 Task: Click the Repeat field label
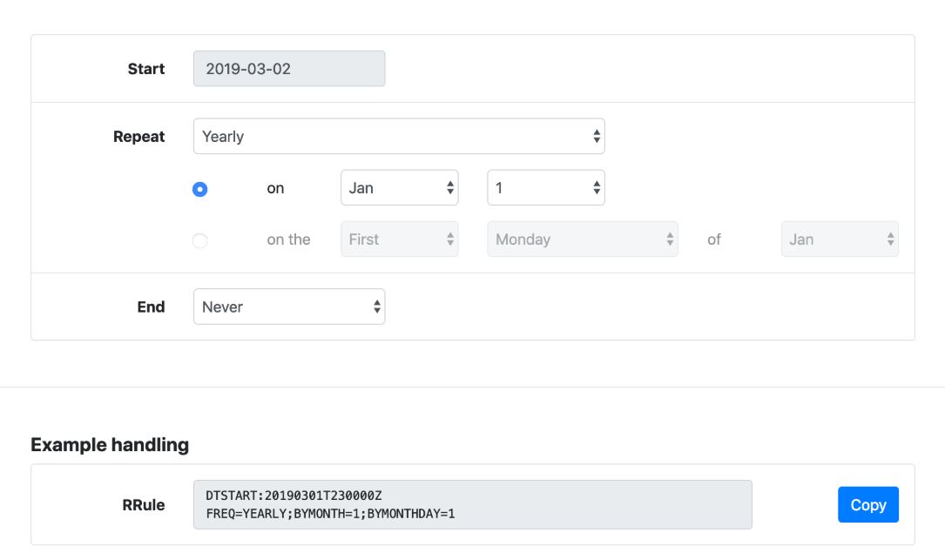point(138,137)
